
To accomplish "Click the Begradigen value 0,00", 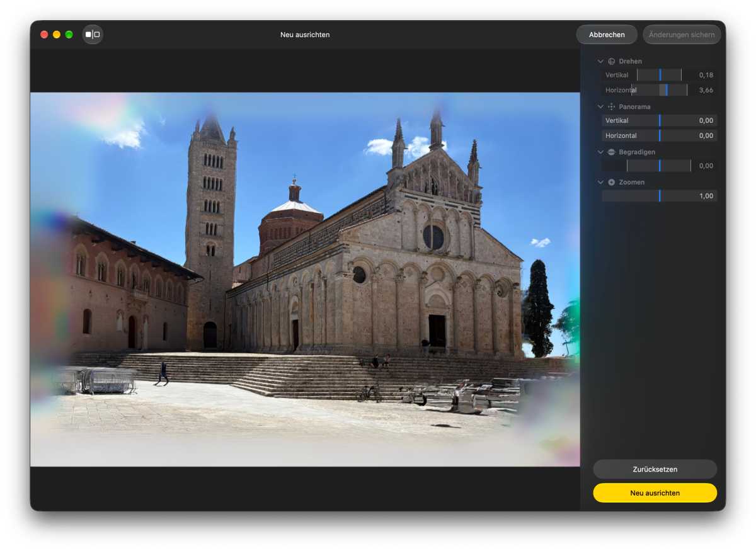I will click(x=706, y=166).
